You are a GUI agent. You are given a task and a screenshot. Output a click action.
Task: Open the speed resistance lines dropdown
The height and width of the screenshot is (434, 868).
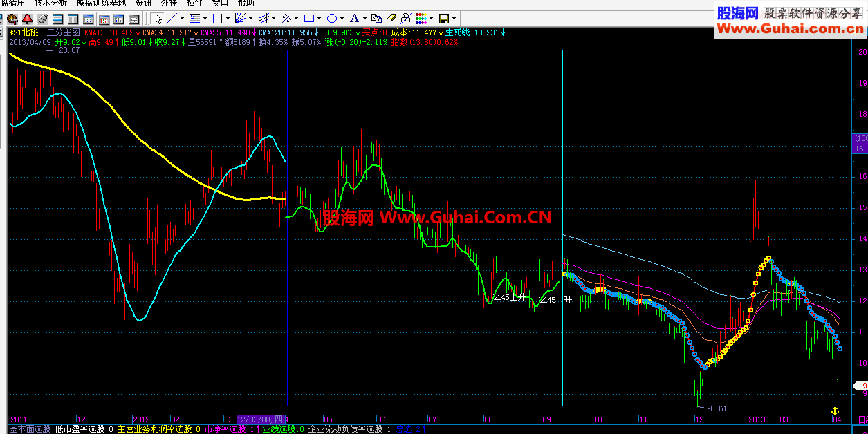[x=273, y=19]
